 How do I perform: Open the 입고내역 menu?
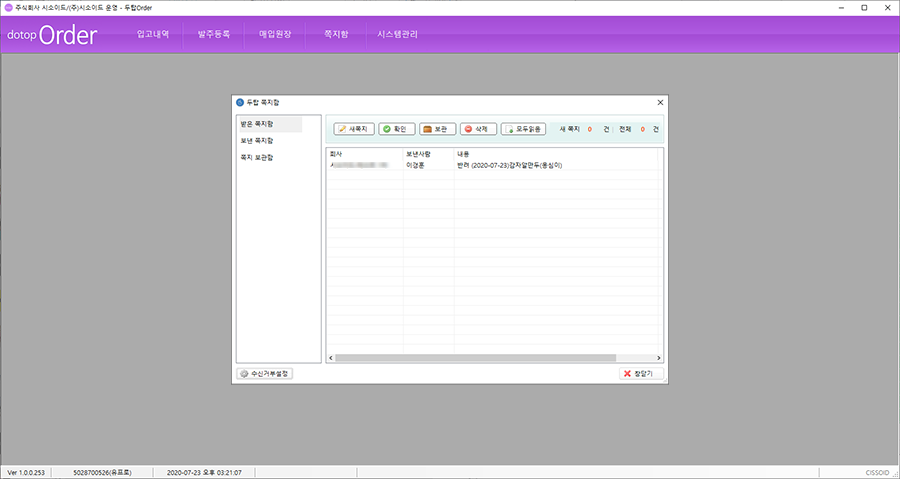click(153, 35)
